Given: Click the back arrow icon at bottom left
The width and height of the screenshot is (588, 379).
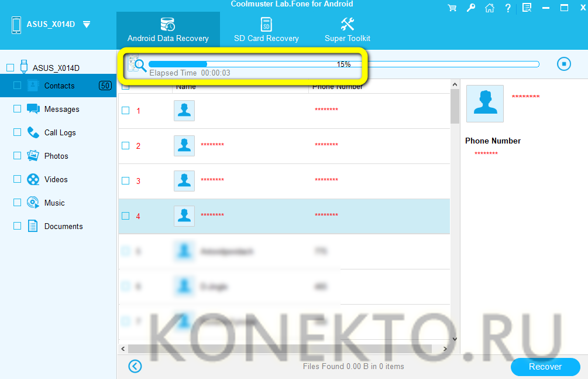Looking at the screenshot, I should (135, 367).
